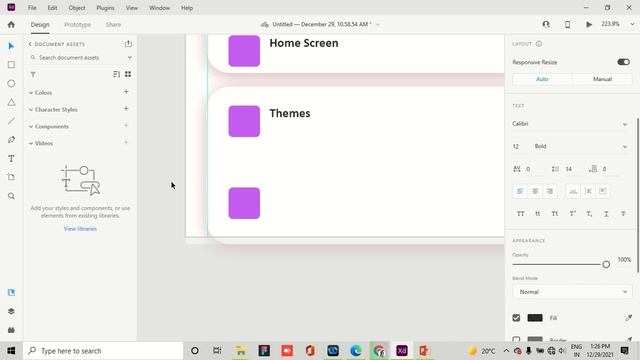Select the Polygon tool
The width and height of the screenshot is (640, 360).
coord(11,102)
